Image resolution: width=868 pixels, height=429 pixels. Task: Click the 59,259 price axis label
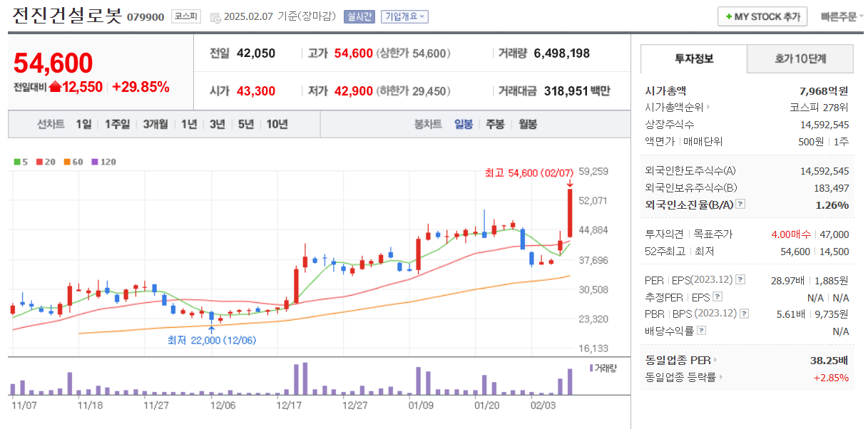pos(593,171)
